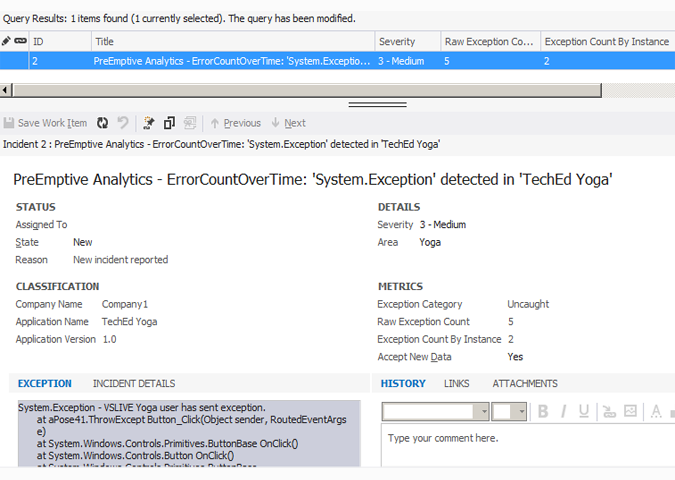
Task: Click the horizontal scrollbar thumb of results grid
Action: coord(307,90)
